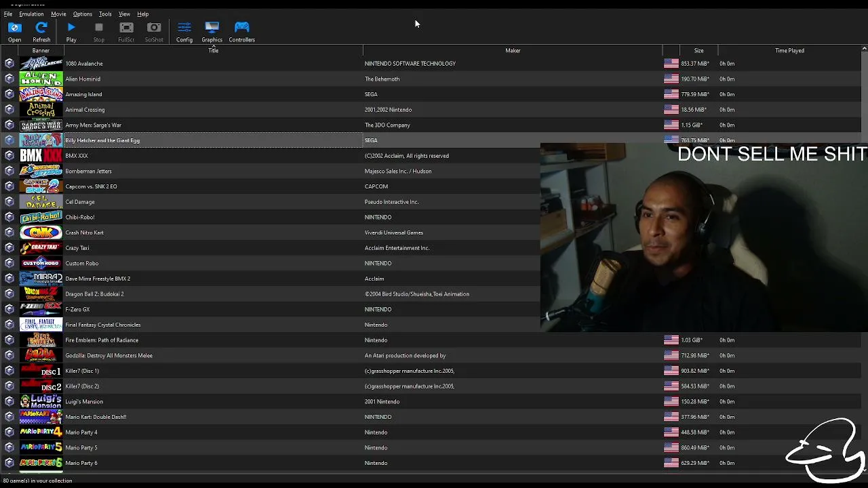Select Final Fantasy Crystal Chronicles title
The width and height of the screenshot is (868, 488).
(x=103, y=325)
